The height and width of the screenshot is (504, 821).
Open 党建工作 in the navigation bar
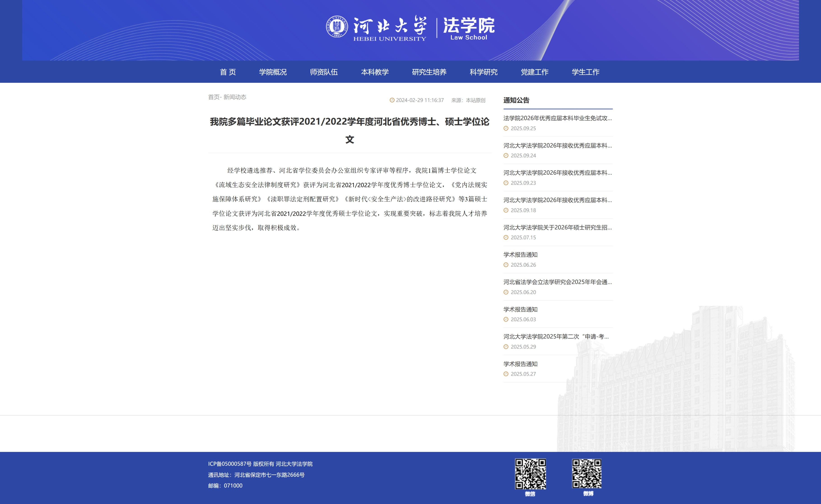point(534,72)
